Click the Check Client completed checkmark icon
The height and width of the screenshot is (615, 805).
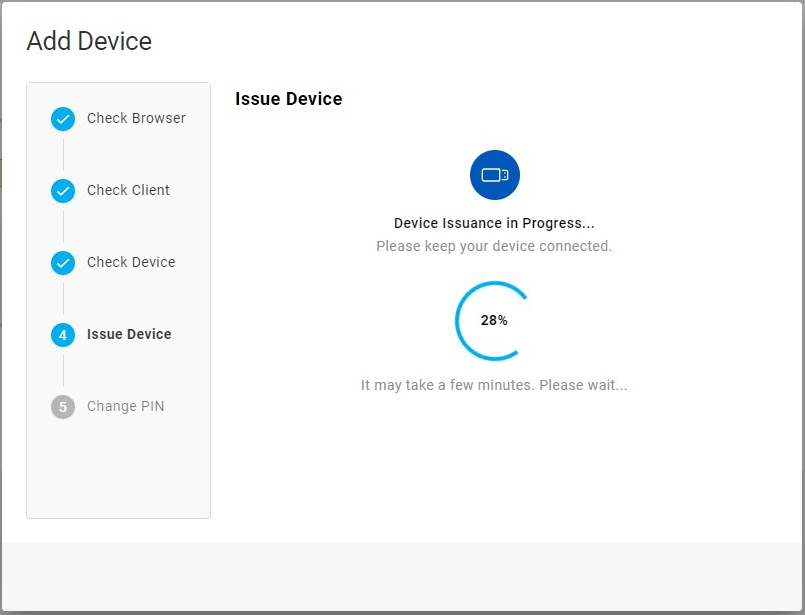tap(63, 191)
